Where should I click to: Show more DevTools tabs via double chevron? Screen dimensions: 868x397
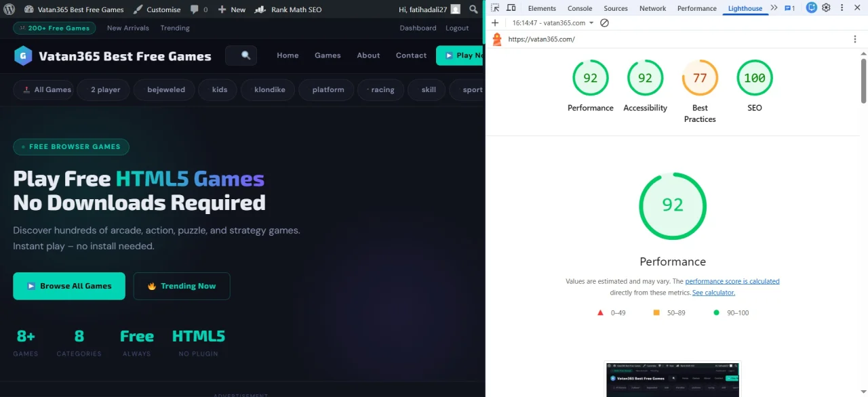[x=774, y=8]
